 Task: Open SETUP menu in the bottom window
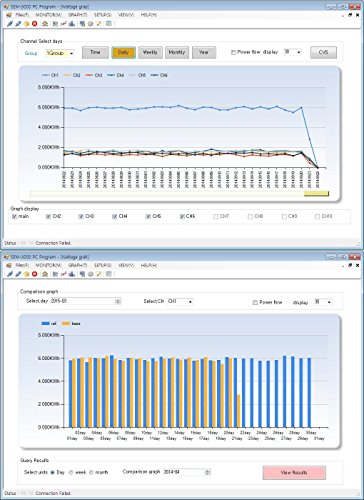[x=103, y=265]
